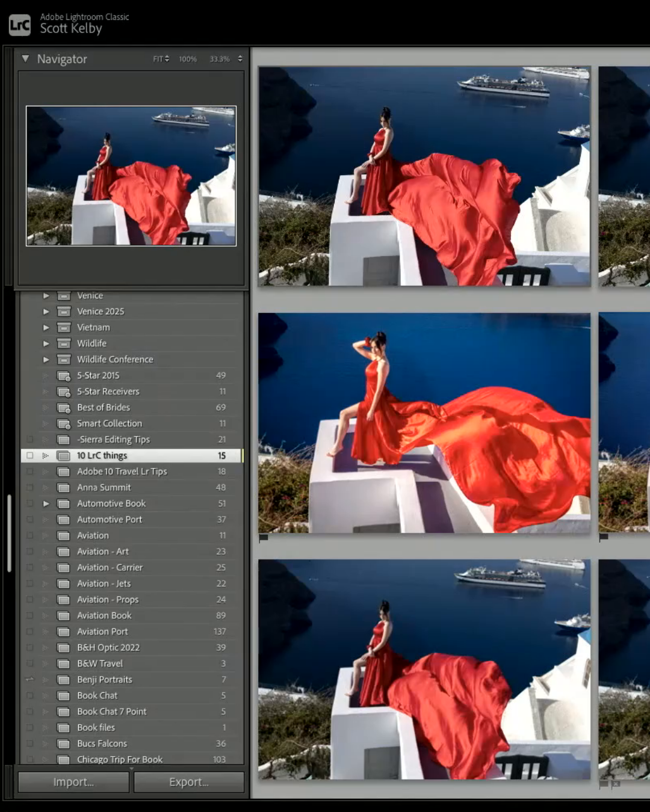Click the Export button
Screen dimensions: 650x812
(189, 782)
